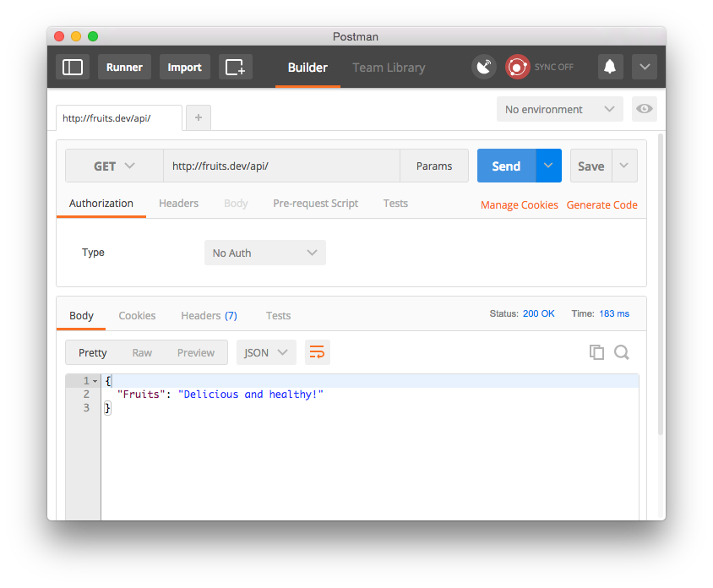Image resolution: width=713 pixels, height=588 pixels.
Task: Create a new tab using the plus icon
Action: coord(198,117)
